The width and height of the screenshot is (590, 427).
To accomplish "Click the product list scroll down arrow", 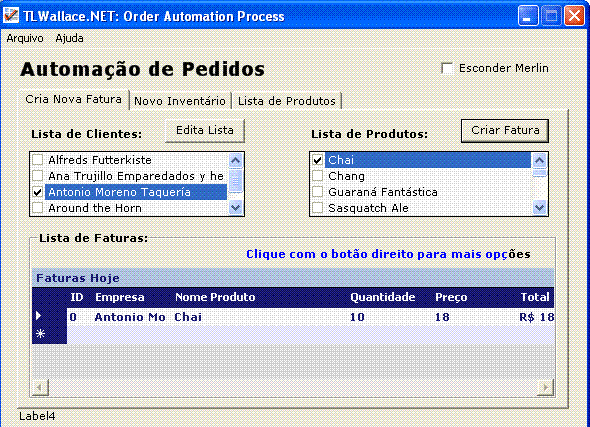I will pos(539,207).
